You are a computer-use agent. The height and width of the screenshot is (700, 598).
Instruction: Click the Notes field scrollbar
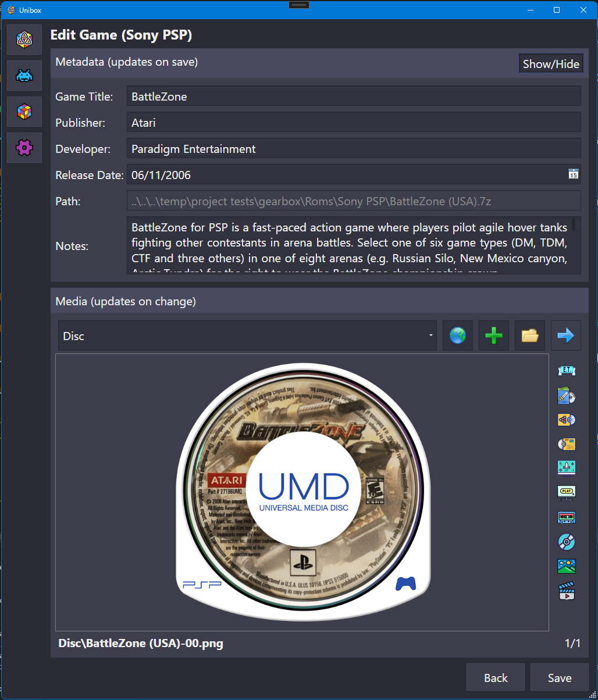[574, 225]
